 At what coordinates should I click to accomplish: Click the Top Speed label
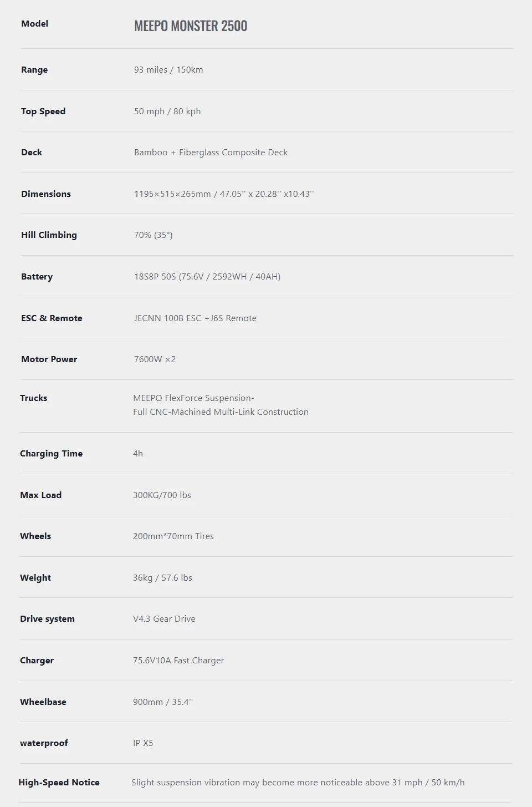coord(43,111)
